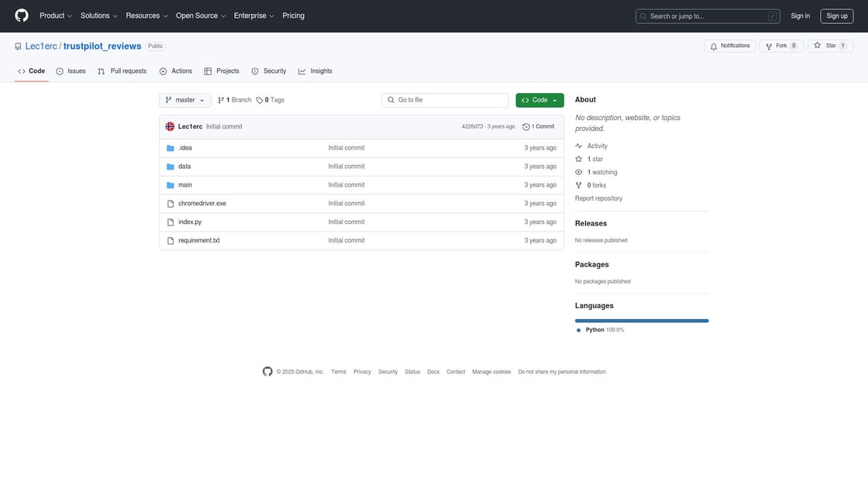Click the footer GitHub logo
The width and height of the screenshot is (868, 488).
coord(267,372)
